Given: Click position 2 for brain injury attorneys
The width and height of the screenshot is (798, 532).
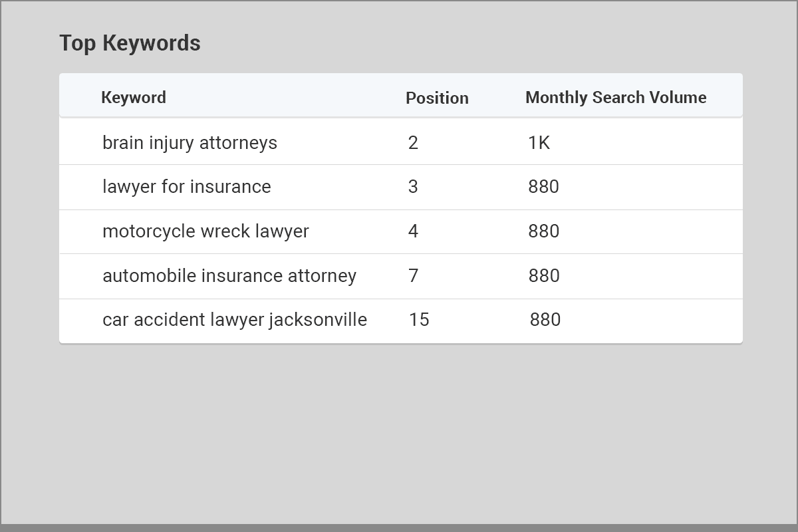Looking at the screenshot, I should pyautogui.click(x=413, y=143).
